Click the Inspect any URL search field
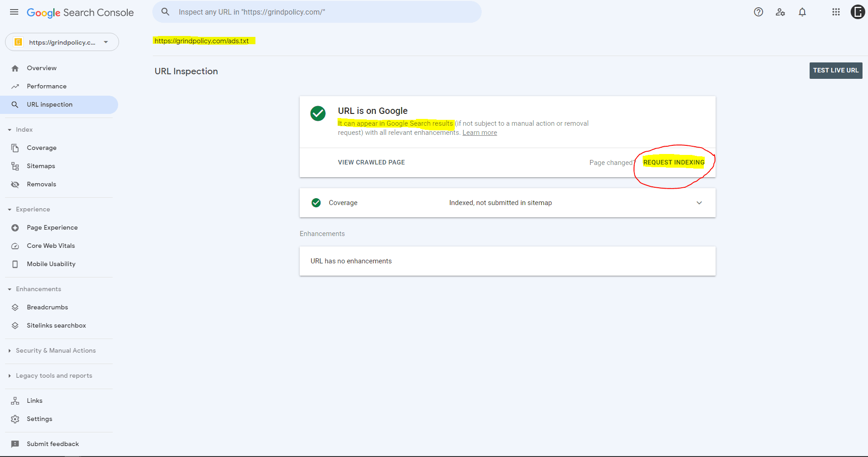Image resolution: width=868 pixels, height=457 pixels. click(317, 12)
